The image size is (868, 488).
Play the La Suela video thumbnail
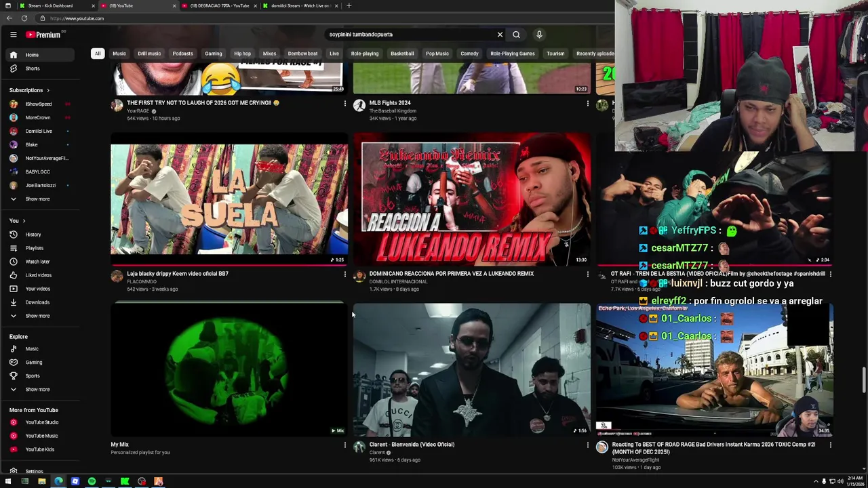click(x=229, y=199)
